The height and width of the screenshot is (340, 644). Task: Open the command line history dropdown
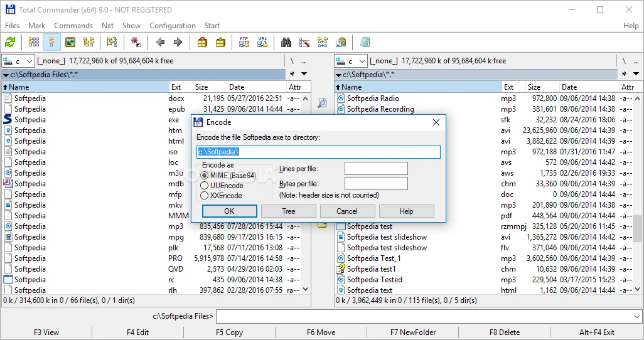[637, 316]
